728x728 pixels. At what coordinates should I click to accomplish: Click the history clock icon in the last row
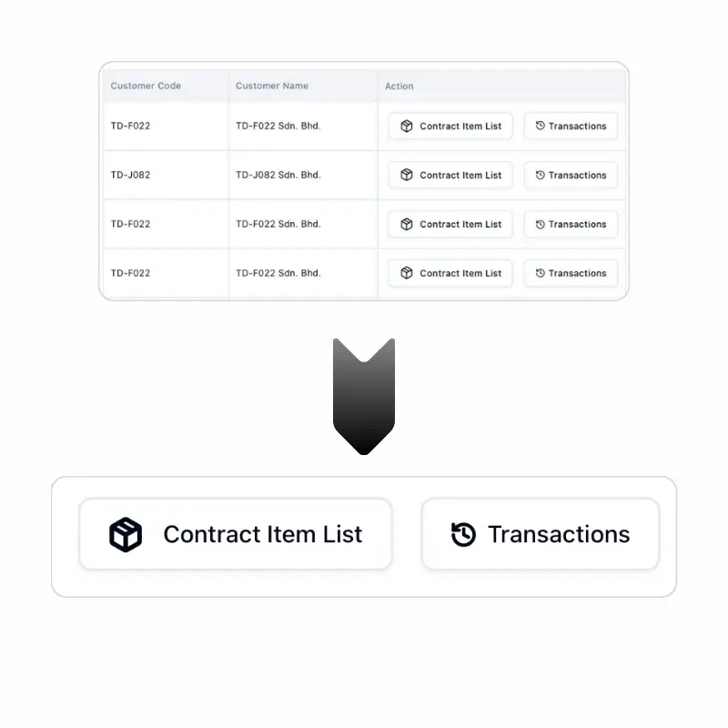(x=540, y=273)
